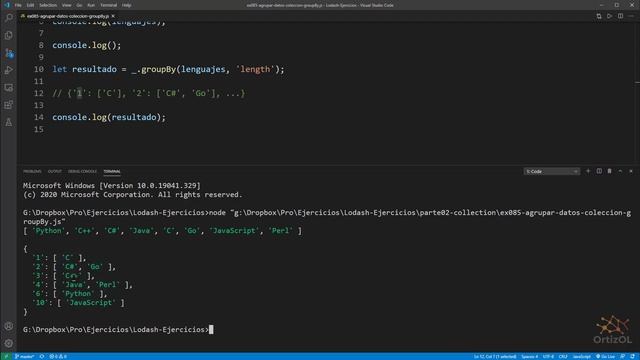Open the Edit menu

click(30, 5)
